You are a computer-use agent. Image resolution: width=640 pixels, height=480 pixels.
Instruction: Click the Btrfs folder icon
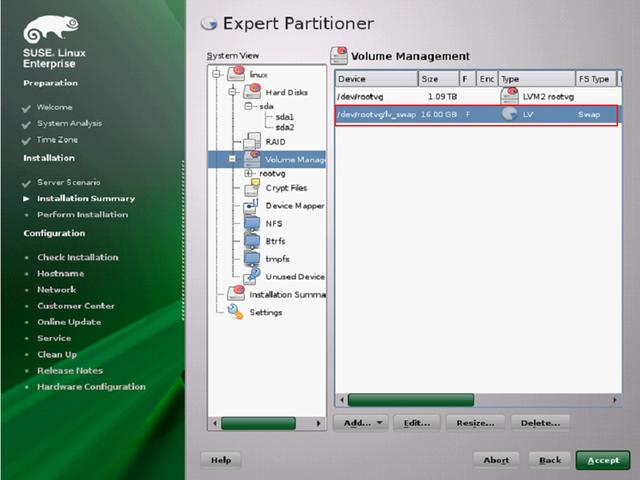pos(252,241)
